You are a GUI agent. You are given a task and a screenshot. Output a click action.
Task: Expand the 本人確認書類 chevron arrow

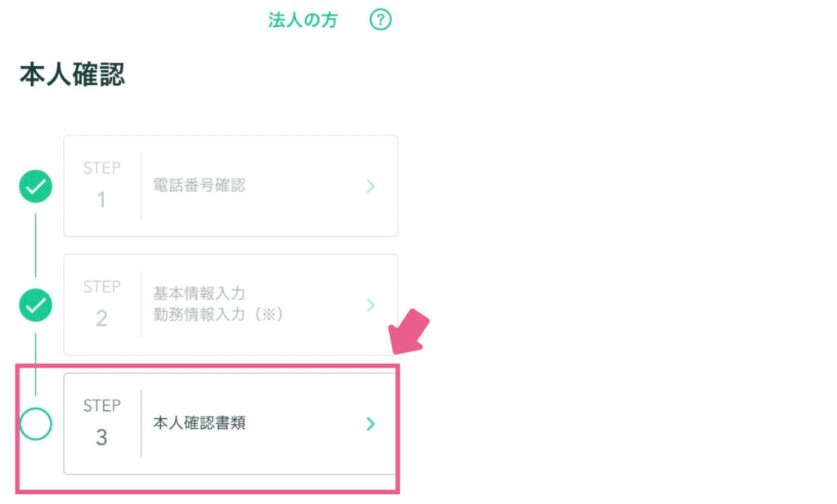coord(370,424)
